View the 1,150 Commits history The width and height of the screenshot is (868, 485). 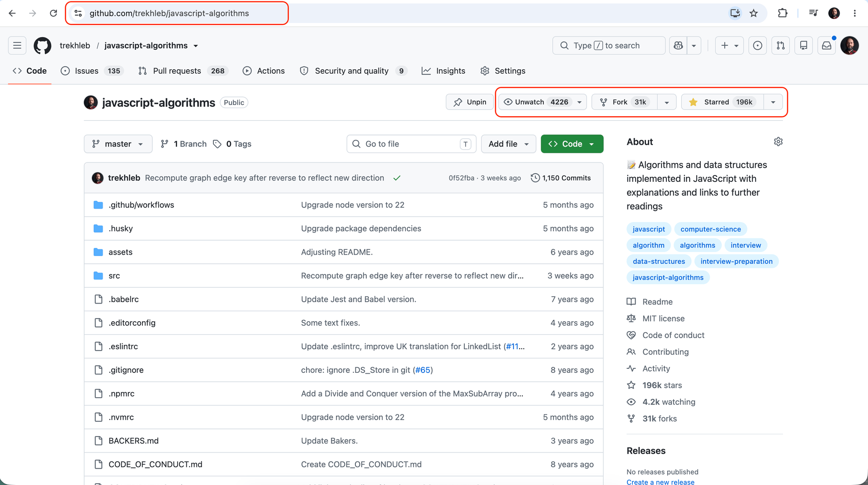561,178
